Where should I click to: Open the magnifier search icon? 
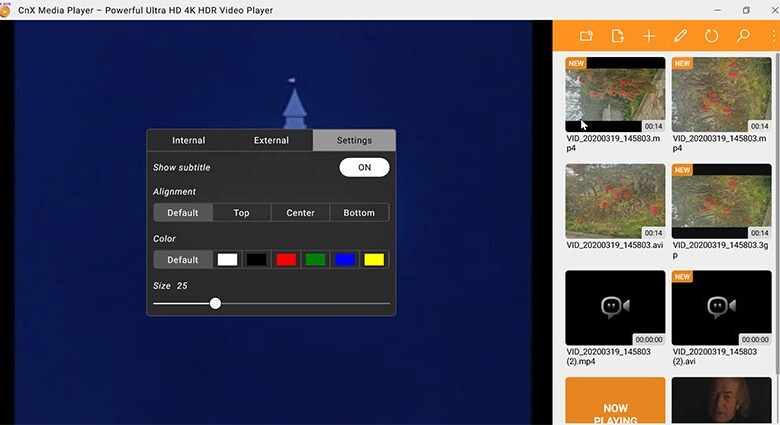click(x=743, y=36)
